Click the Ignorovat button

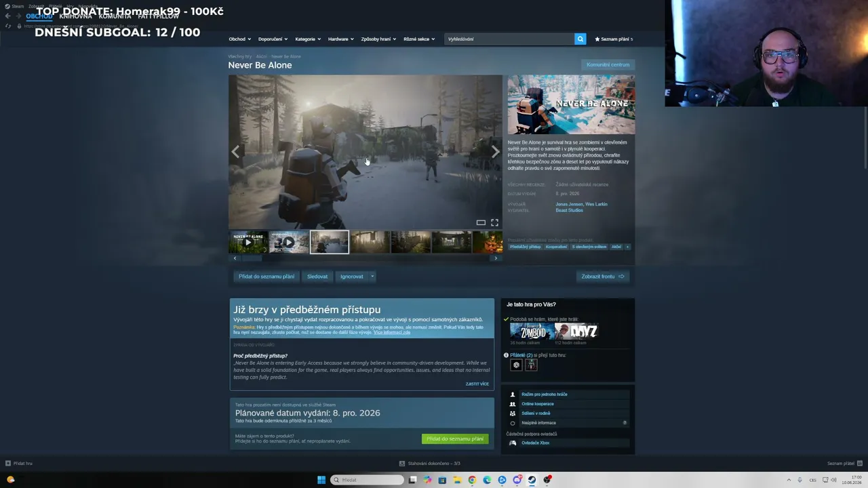tap(351, 277)
